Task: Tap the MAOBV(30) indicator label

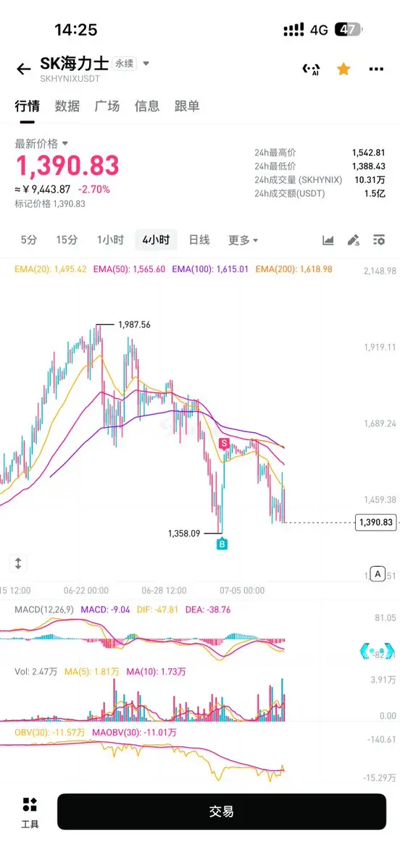Action: (133, 732)
